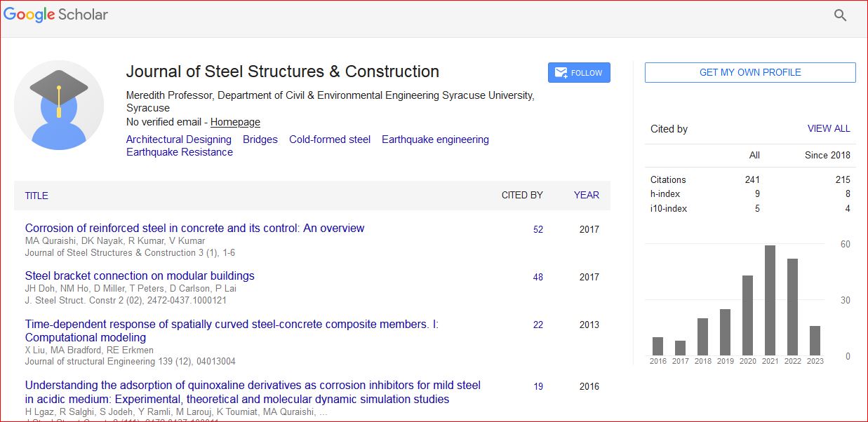Click Get My Own Profile button
Viewport: 868px width, 422px height.
click(750, 72)
